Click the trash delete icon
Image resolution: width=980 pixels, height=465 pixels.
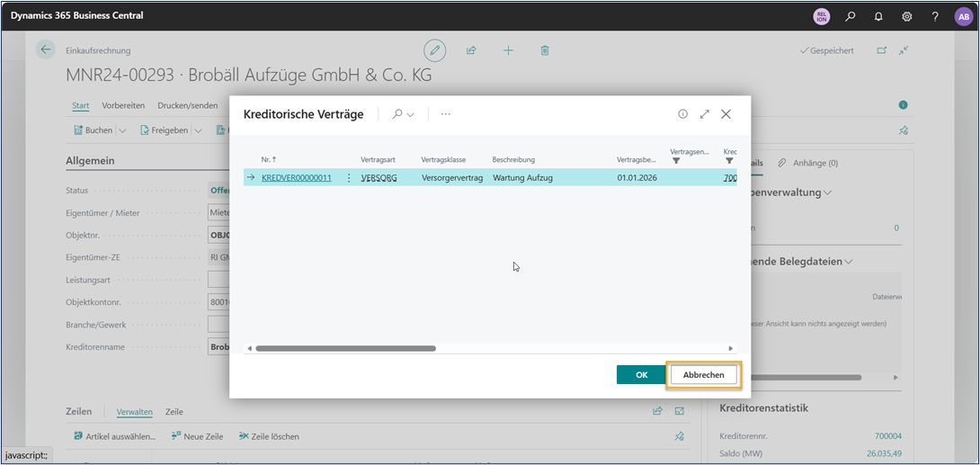(x=544, y=50)
